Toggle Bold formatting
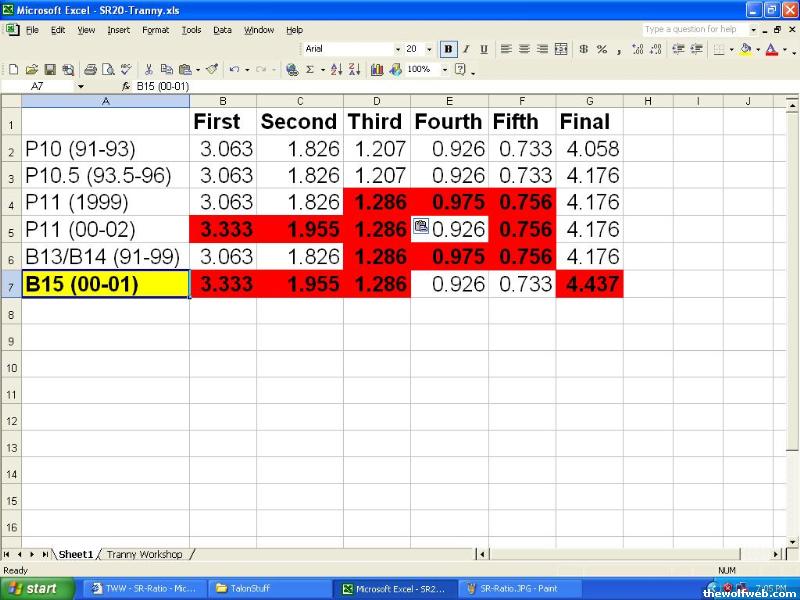 coord(448,49)
